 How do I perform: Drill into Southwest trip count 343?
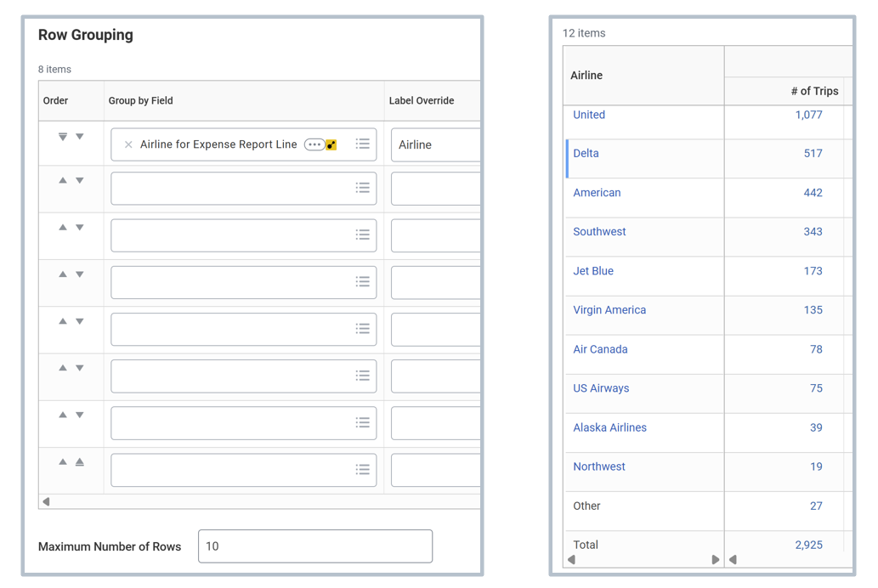tap(813, 232)
